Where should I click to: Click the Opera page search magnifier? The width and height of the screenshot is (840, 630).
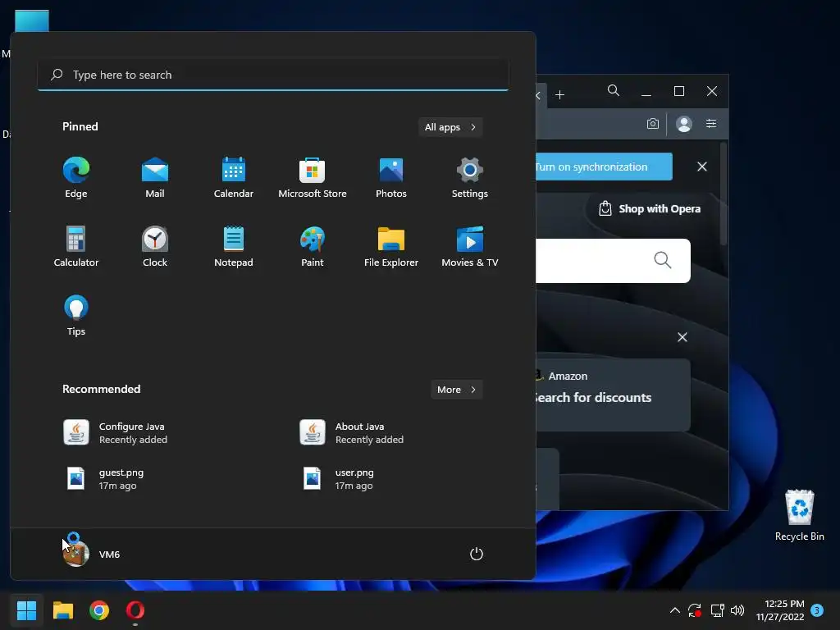tap(663, 260)
